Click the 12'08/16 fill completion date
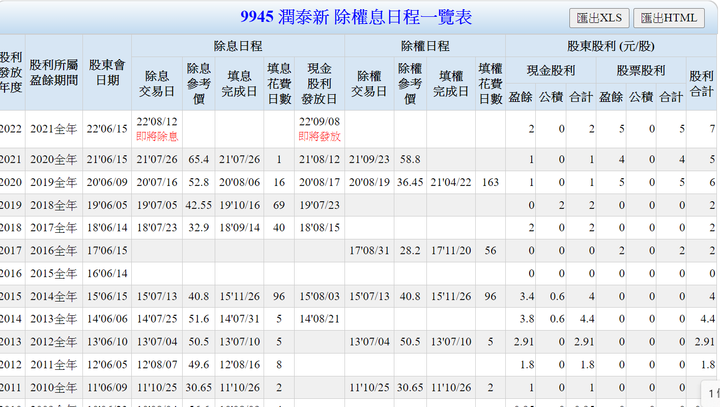This screenshot has width=720, height=407. 239,365
